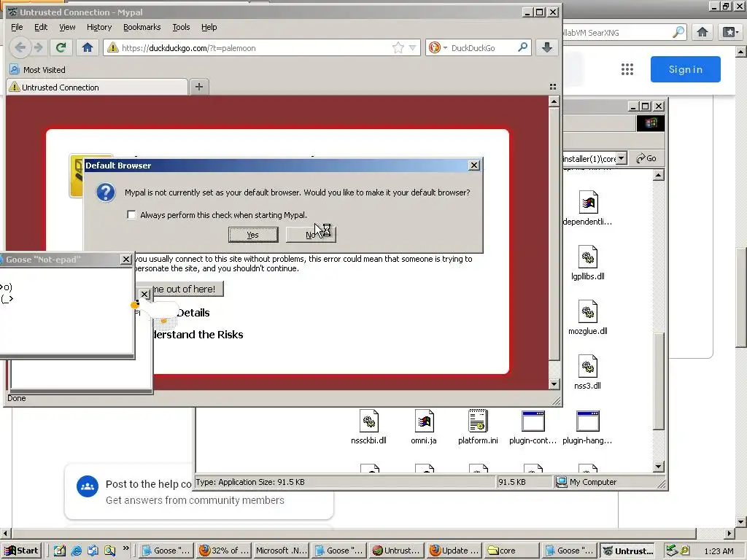Open the Help menu
Image resolution: width=747 pixels, height=560 pixels.
[209, 27]
